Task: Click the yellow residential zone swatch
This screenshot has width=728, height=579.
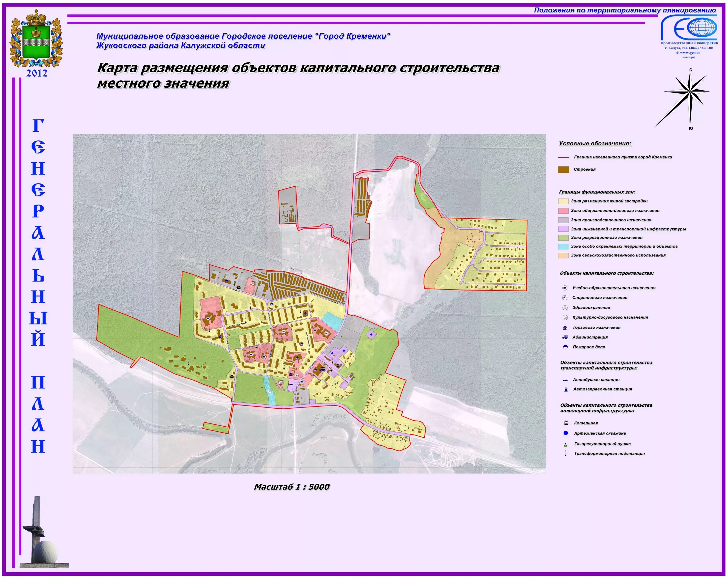Action: [x=563, y=201]
